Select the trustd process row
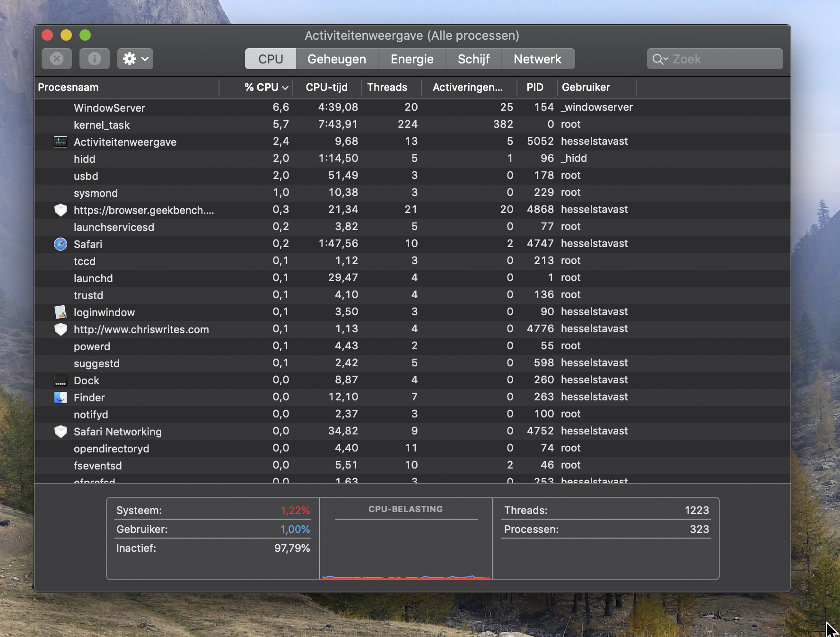Screen dimensions: 840x637 (x=412, y=295)
